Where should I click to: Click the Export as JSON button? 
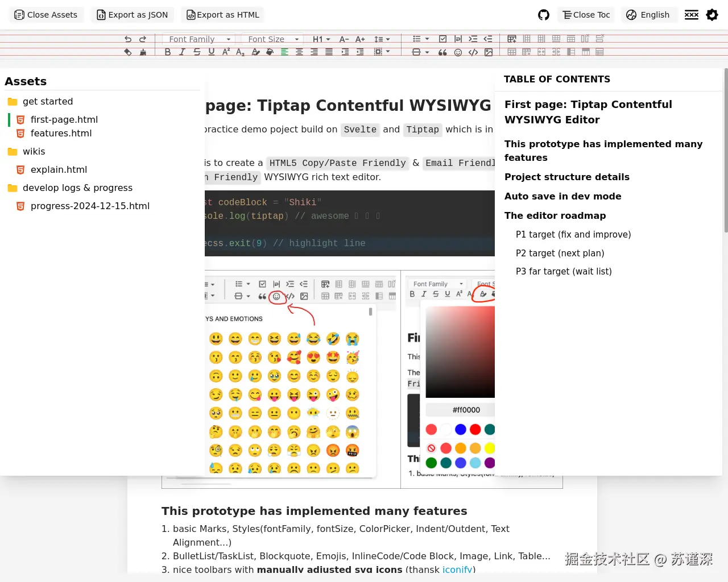tap(132, 15)
